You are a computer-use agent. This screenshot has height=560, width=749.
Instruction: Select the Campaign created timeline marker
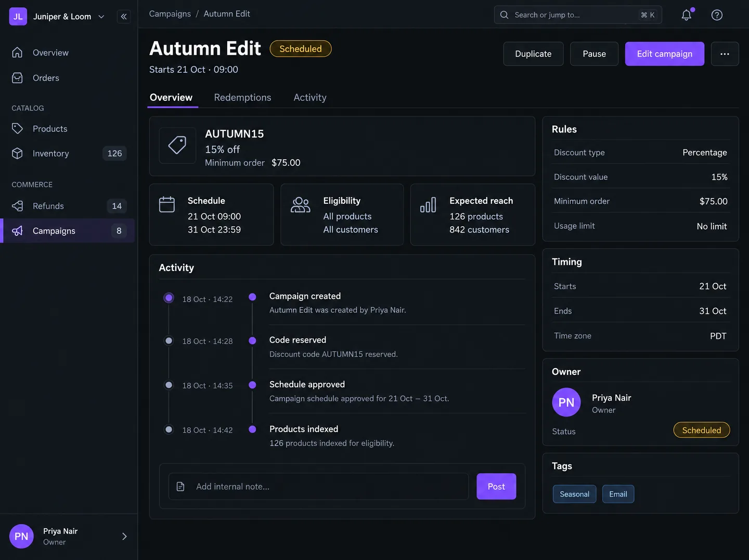point(252,297)
